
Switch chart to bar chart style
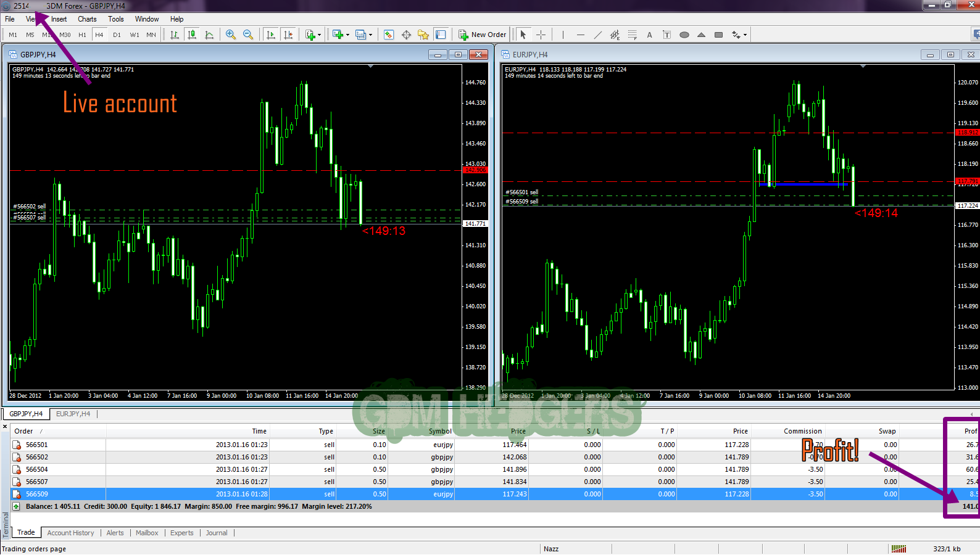[175, 35]
